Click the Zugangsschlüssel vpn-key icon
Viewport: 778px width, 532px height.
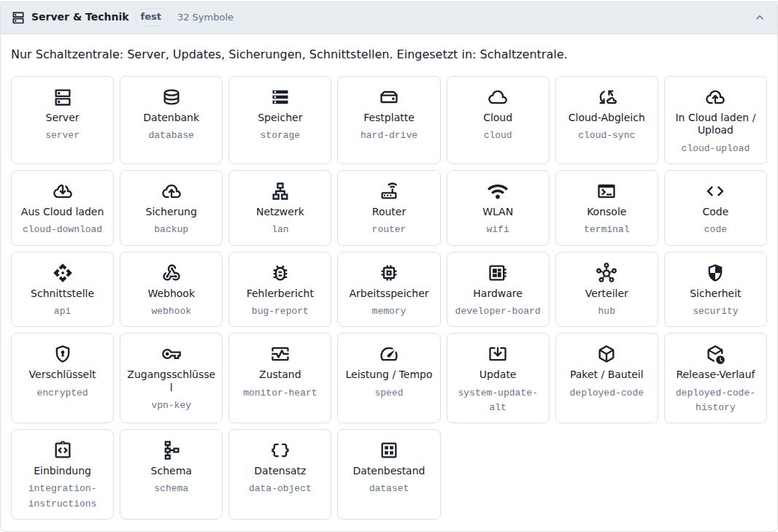click(x=172, y=354)
